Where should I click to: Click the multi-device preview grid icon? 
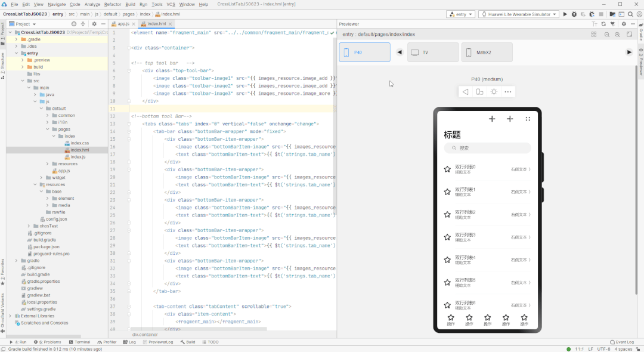(x=593, y=34)
